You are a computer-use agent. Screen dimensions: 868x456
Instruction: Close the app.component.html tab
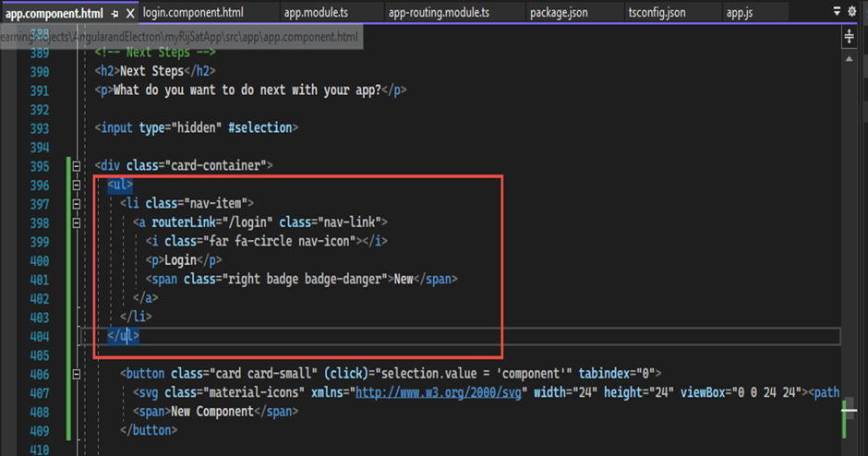pos(128,14)
